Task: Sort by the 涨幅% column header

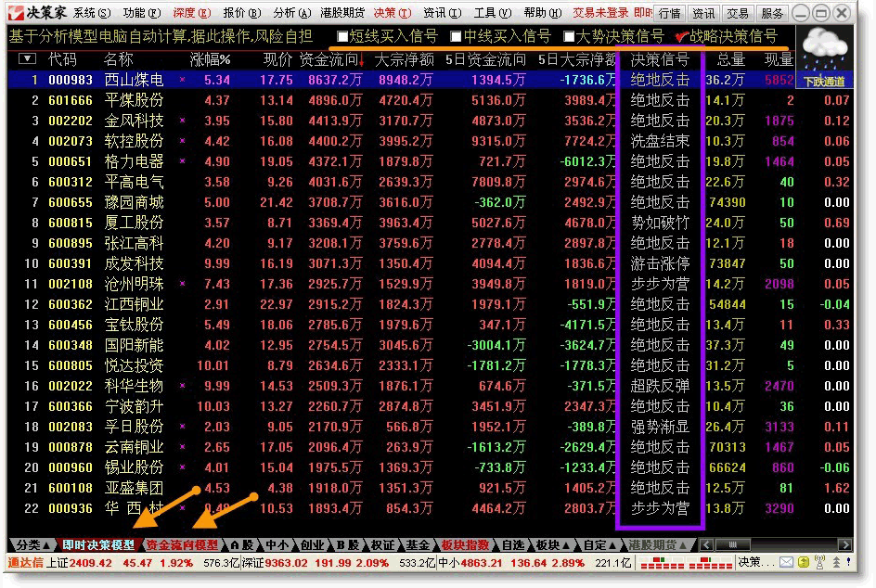Action: coord(210,59)
